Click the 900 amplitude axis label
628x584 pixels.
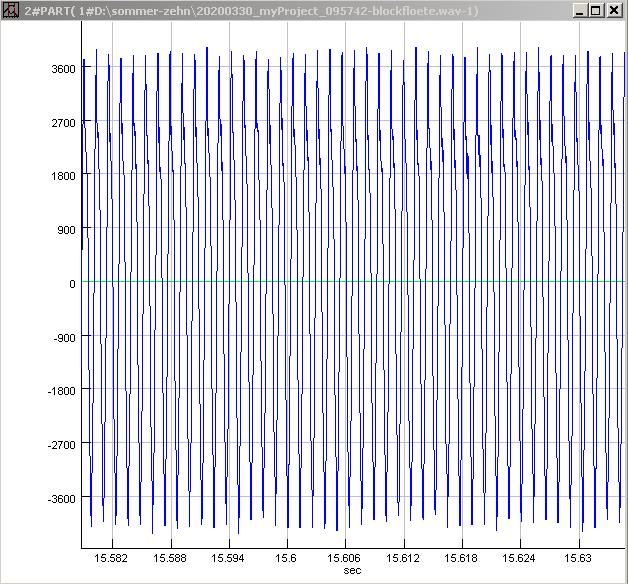tap(66, 230)
